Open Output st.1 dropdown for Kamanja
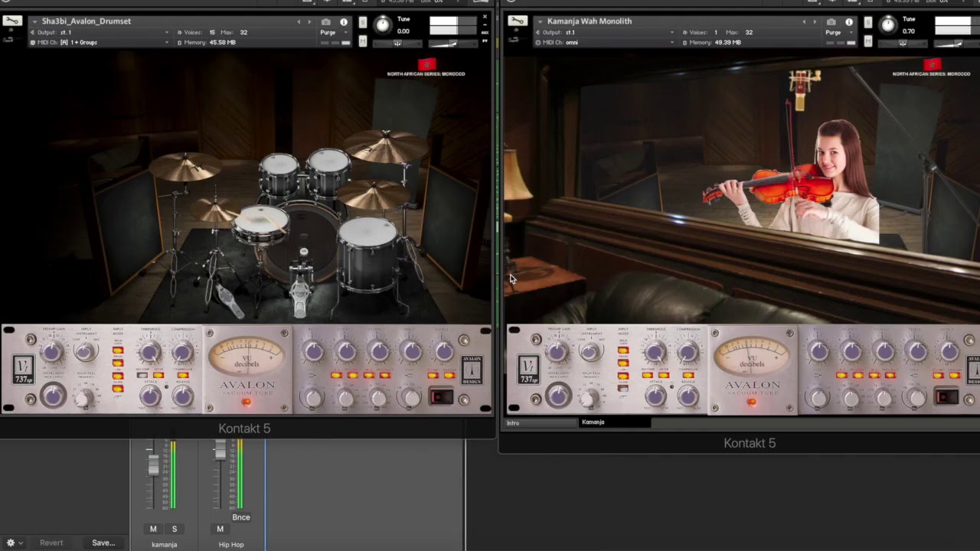 point(605,32)
